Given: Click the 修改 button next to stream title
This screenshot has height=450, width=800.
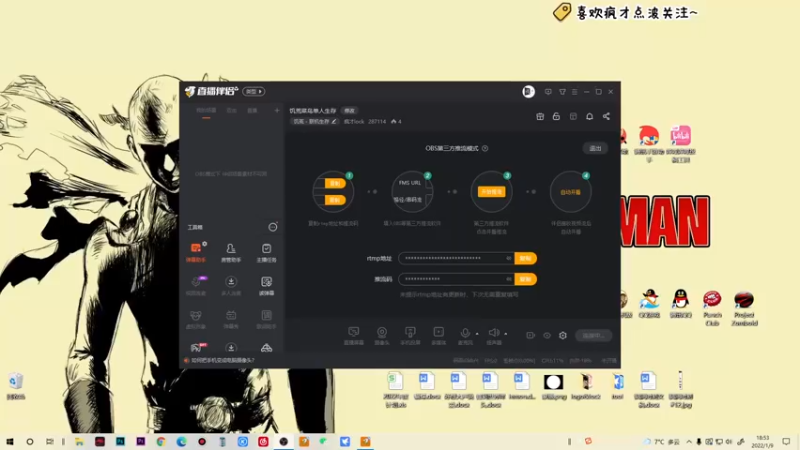Looking at the screenshot, I should tap(349, 111).
